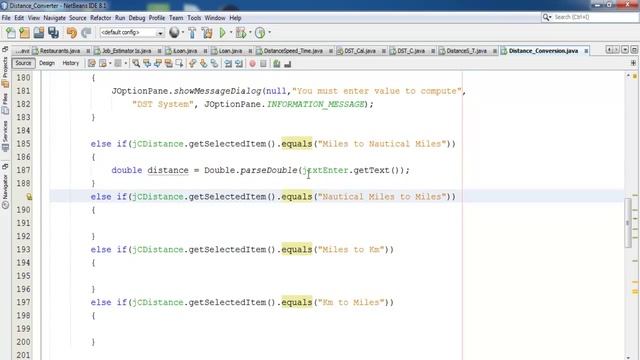Screen dimensions: 640x360
Task: Switch to the DistanceS_T.java tab
Action: [466, 51]
